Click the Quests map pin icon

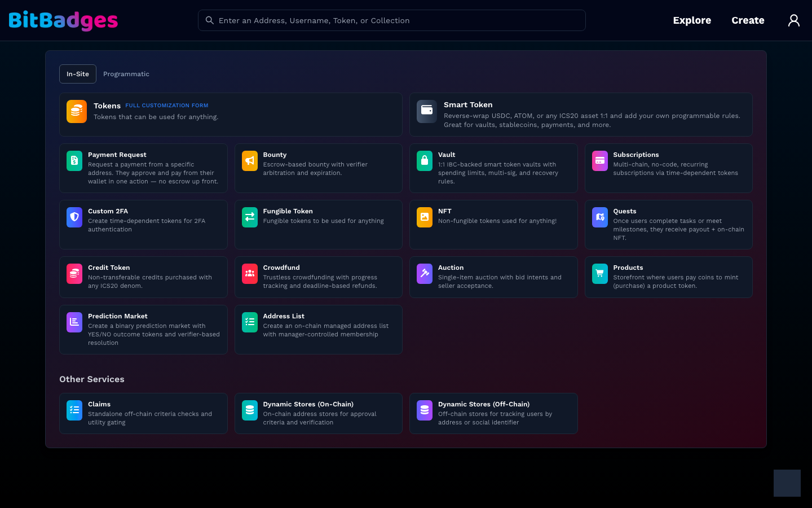coord(600,217)
